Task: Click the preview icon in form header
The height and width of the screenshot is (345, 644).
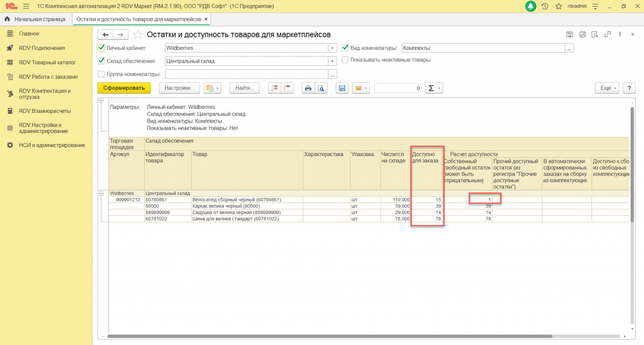Action: tap(595, 34)
